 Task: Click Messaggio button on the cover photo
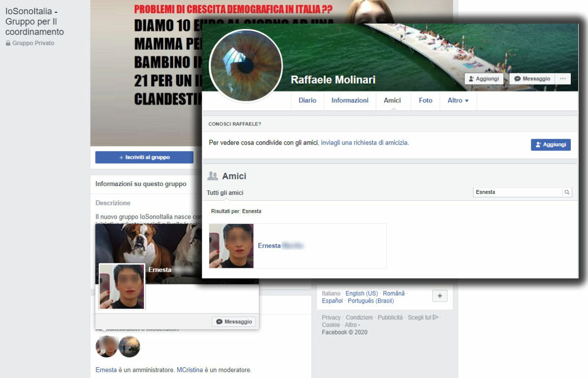[532, 79]
